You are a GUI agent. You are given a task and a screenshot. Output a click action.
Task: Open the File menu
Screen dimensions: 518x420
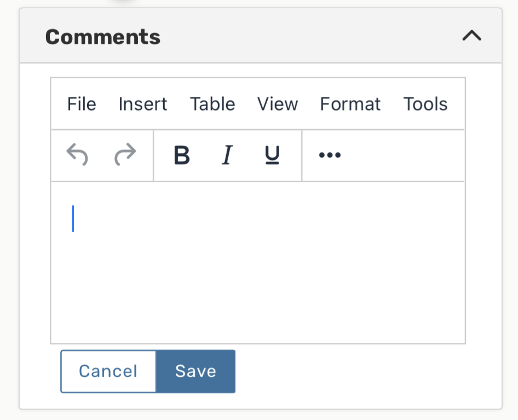click(x=82, y=104)
